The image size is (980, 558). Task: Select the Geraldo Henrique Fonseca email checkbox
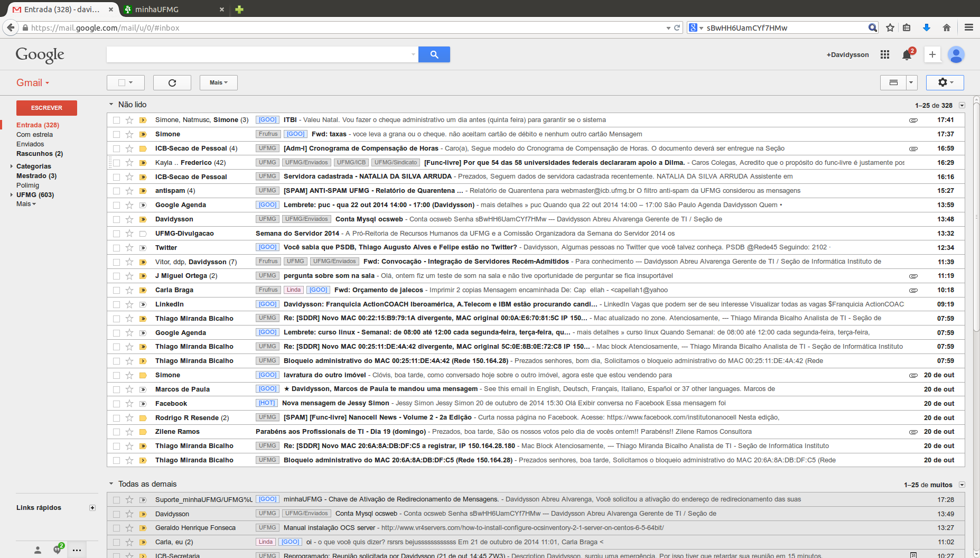[116, 528]
